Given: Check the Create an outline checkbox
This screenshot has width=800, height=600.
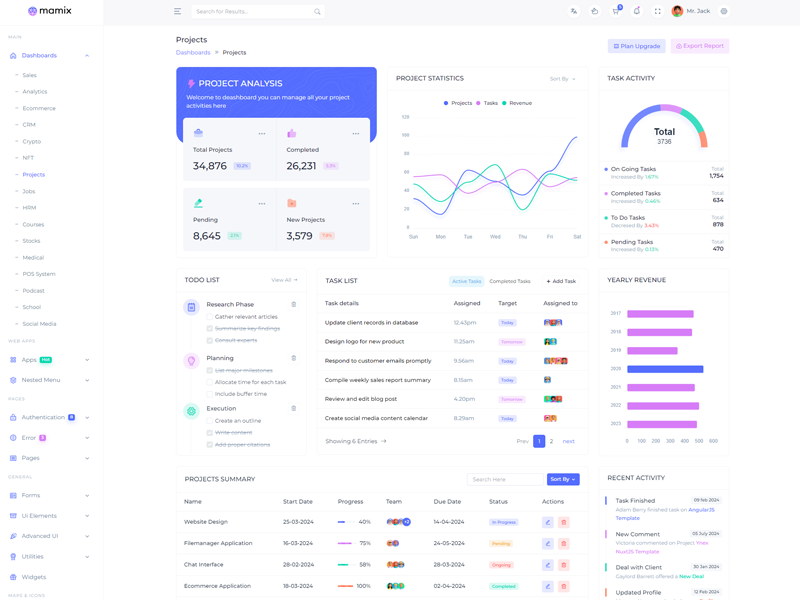Looking at the screenshot, I should pos(210,421).
